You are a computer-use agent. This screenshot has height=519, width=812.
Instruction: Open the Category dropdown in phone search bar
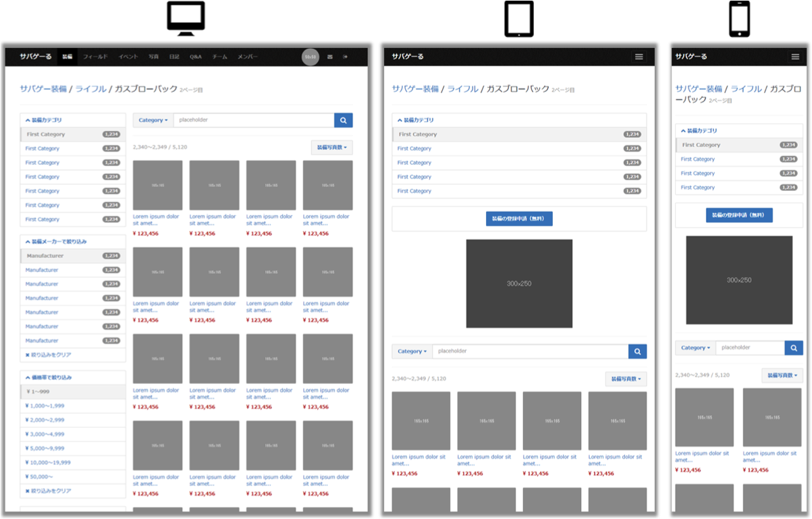(696, 348)
